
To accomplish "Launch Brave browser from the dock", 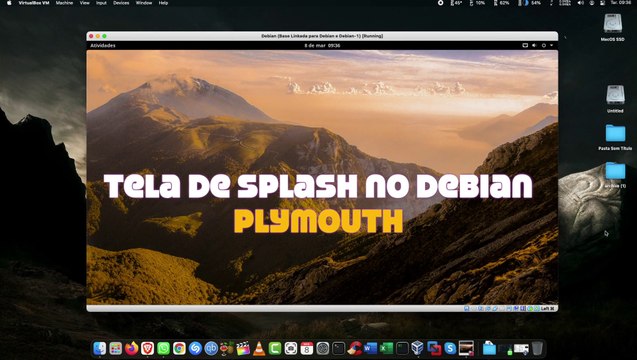I will click(147, 348).
